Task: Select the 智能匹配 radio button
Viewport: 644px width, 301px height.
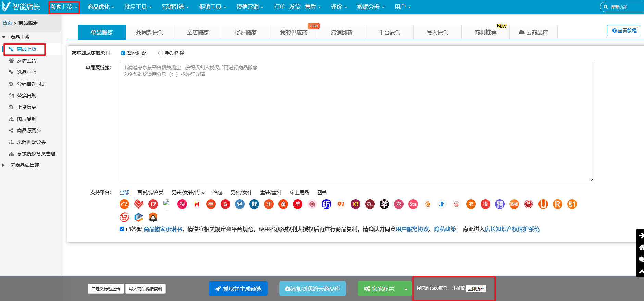Action: [123, 53]
